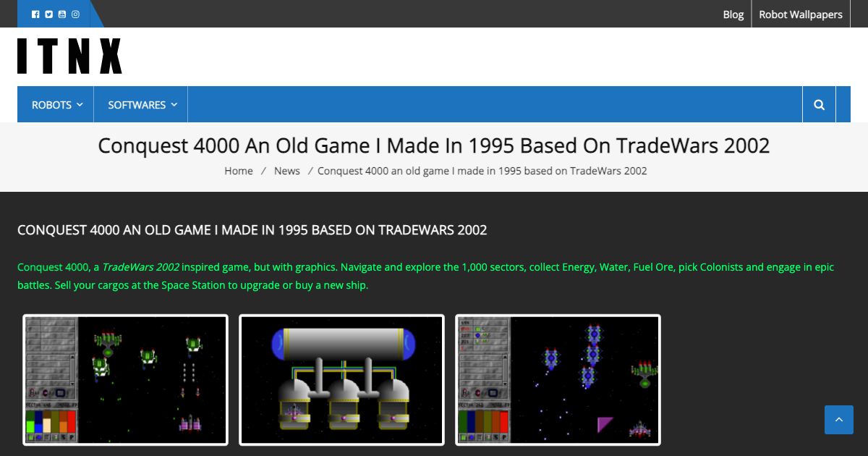868x456 pixels.
Task: Open the News breadcrumb link
Action: point(286,171)
